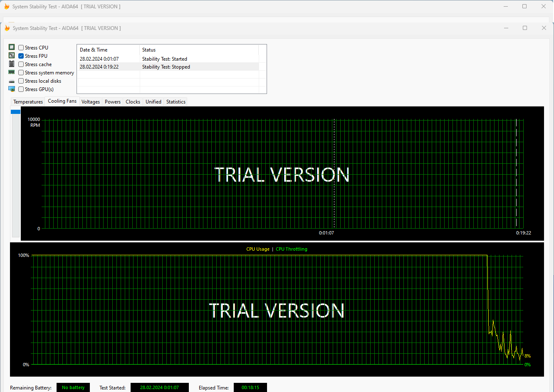Select the Stability Test: Stopped log row

166,67
